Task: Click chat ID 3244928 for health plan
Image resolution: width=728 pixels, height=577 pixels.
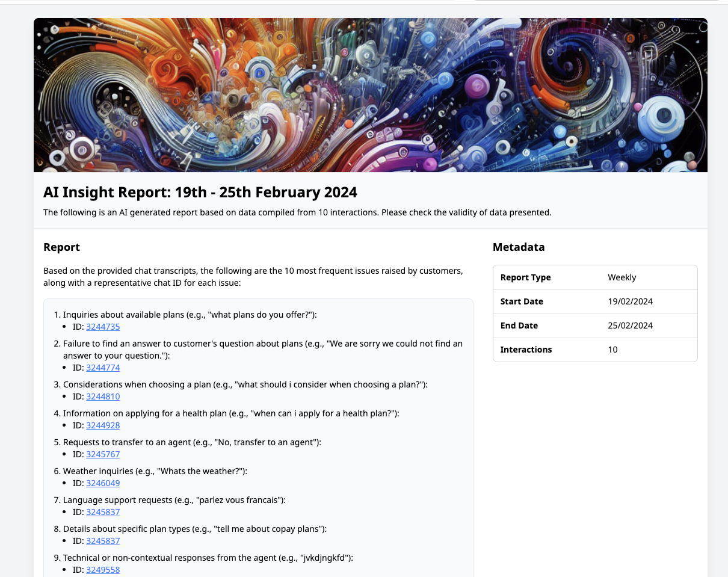Action: [x=103, y=425]
